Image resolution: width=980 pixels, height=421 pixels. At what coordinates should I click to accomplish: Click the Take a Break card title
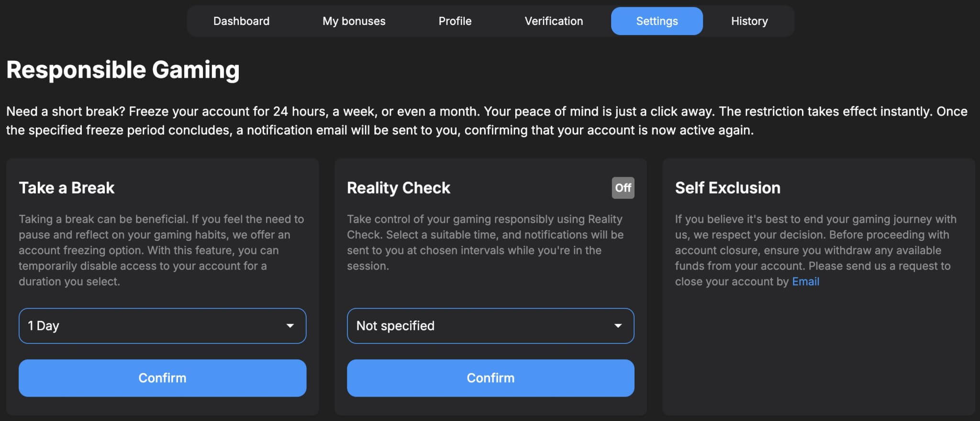[x=67, y=188]
